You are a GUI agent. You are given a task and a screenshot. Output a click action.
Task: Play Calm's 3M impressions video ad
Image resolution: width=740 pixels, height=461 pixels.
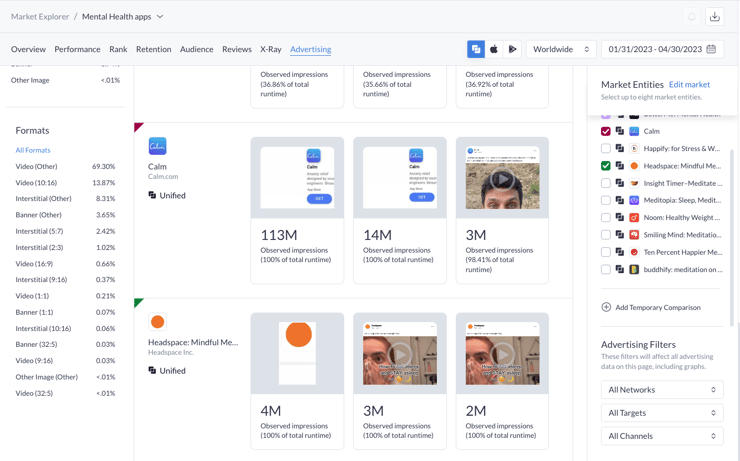tap(502, 180)
